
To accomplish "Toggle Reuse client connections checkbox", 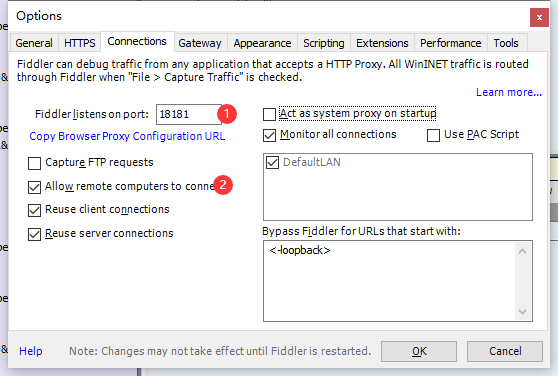I will [35, 210].
